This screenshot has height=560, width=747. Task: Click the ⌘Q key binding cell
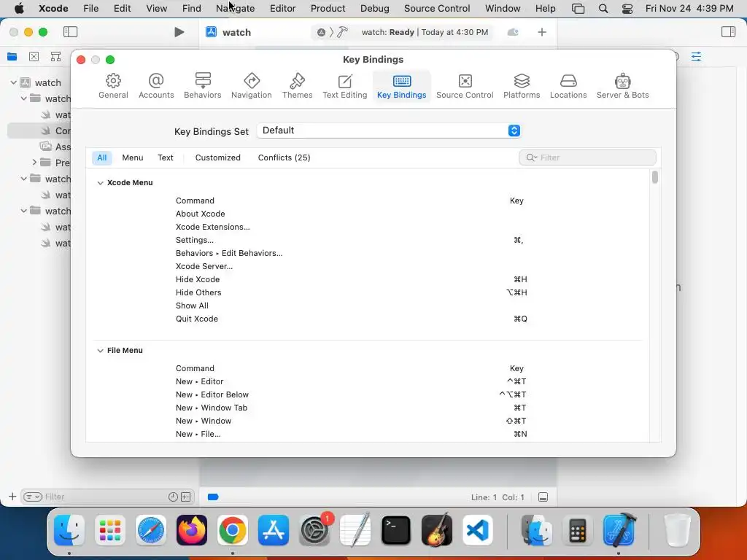tap(520, 319)
